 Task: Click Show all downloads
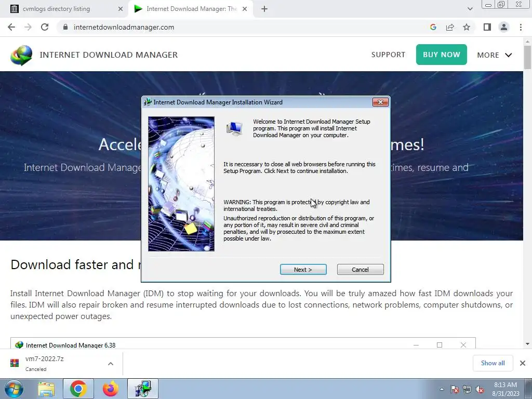(493, 363)
